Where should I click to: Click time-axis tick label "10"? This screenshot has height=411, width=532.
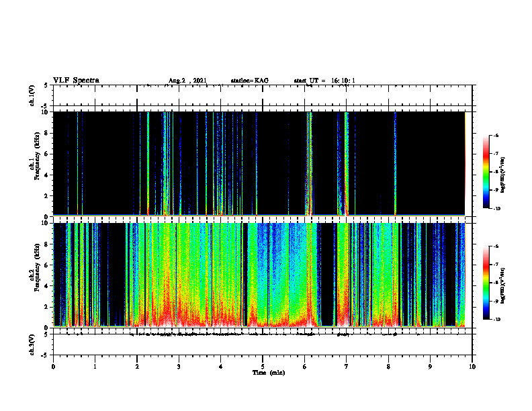pyautogui.click(x=472, y=367)
